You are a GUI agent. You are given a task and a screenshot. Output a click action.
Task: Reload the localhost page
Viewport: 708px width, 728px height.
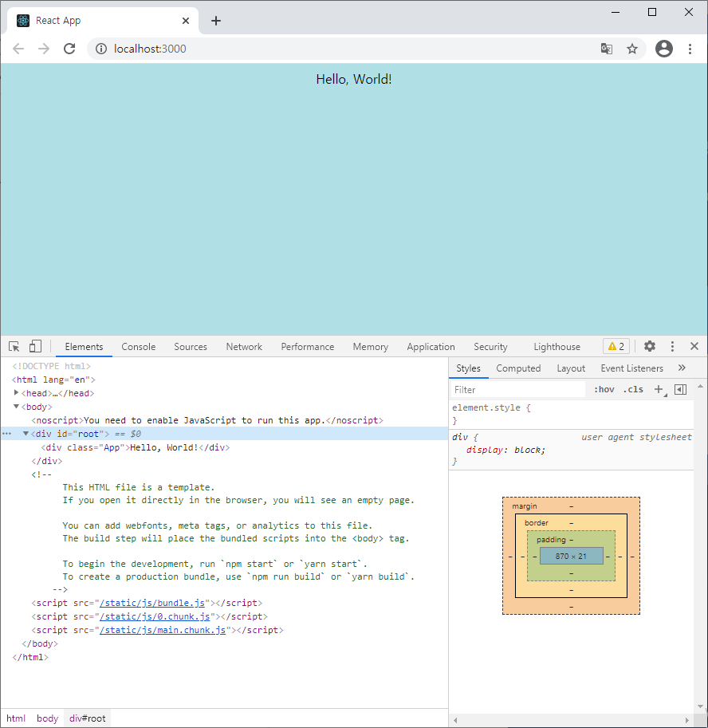point(69,49)
